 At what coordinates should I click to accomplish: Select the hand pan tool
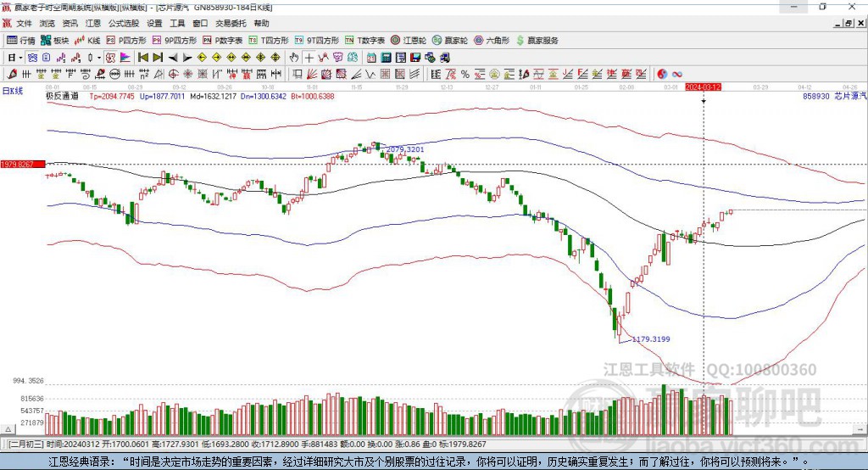pos(294,58)
